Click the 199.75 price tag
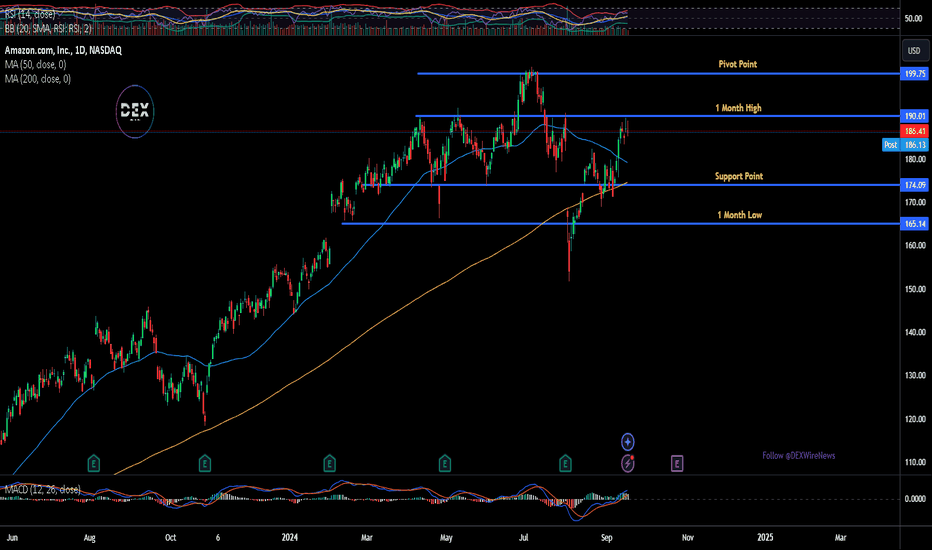The image size is (932, 550). tap(915, 74)
